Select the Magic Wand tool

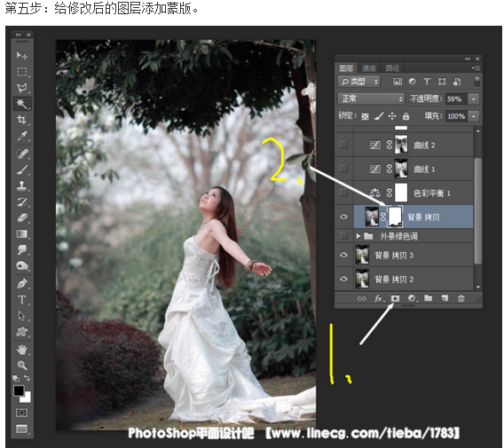coord(22,104)
